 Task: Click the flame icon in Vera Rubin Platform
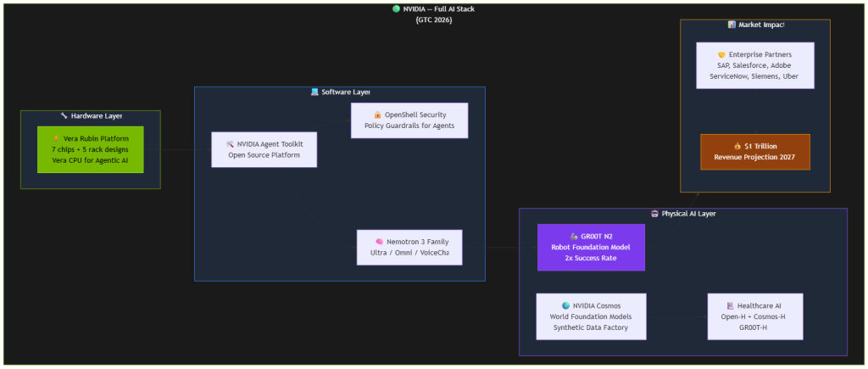[57, 139]
